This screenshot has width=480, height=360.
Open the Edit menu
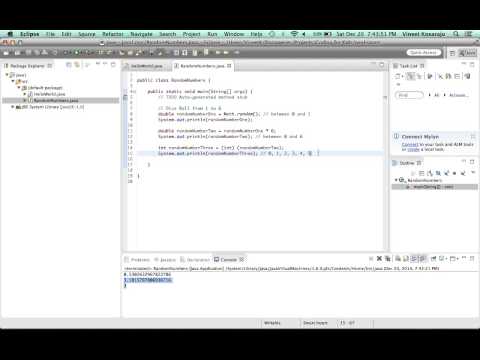pos(66,34)
